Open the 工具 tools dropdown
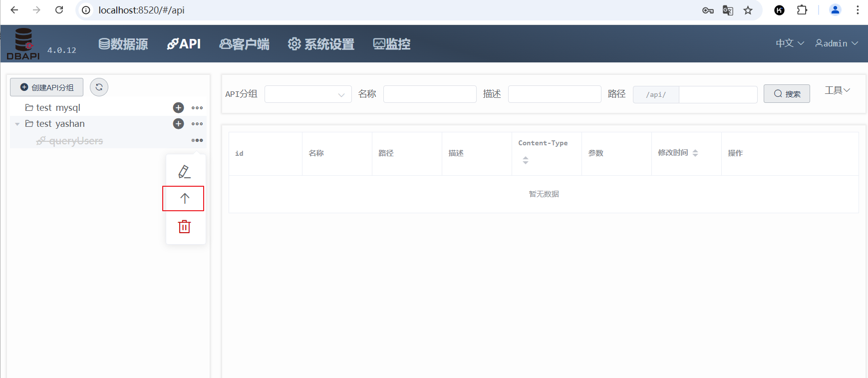The width and height of the screenshot is (868, 378). pos(837,90)
